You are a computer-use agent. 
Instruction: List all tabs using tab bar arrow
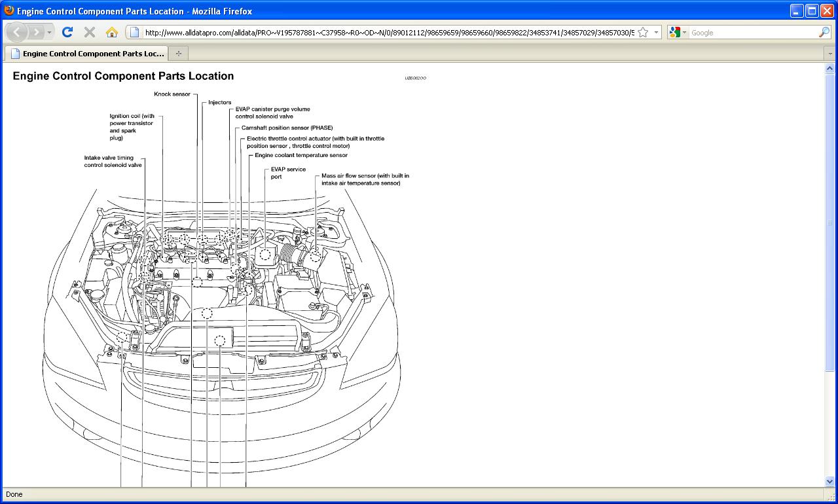coord(829,54)
